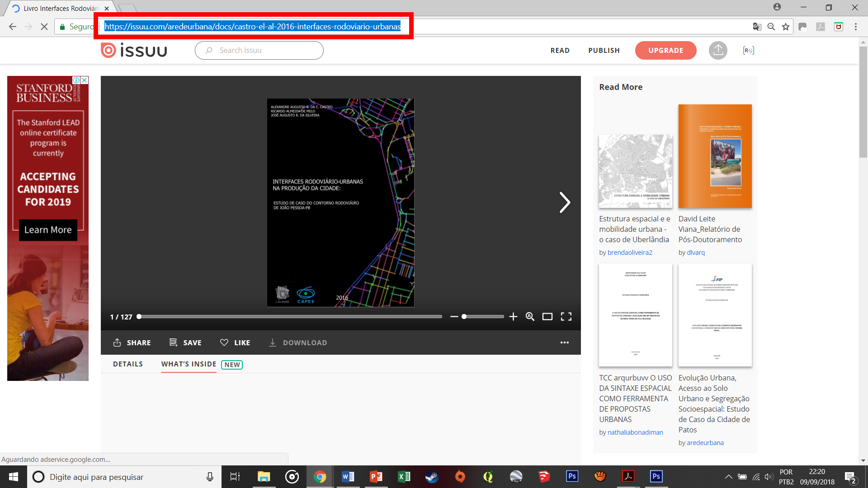Open the three-dots more options menu
This screenshot has width=868, height=488.
tap(564, 343)
